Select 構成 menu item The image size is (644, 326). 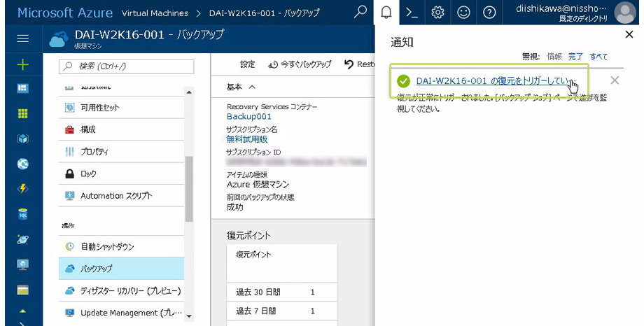pyautogui.click(x=122, y=129)
